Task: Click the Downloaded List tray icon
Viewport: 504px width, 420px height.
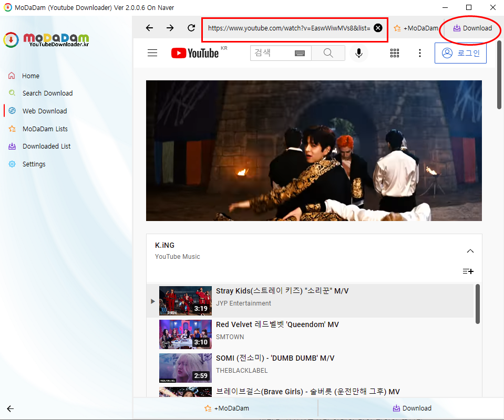Action: coord(12,146)
